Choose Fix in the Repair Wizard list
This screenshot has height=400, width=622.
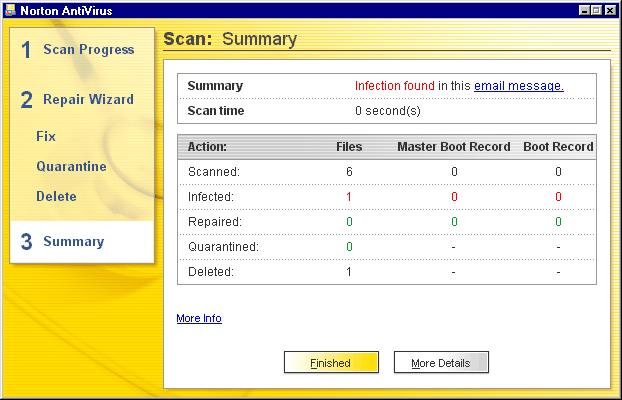(46, 135)
